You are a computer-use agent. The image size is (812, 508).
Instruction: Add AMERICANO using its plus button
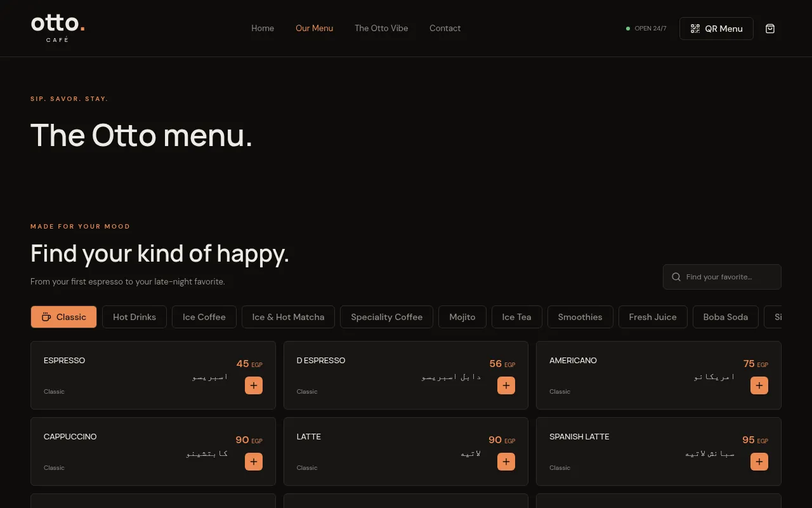(759, 385)
